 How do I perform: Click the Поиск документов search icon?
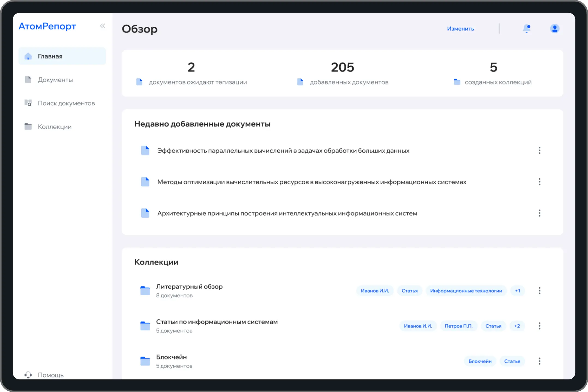coord(28,103)
